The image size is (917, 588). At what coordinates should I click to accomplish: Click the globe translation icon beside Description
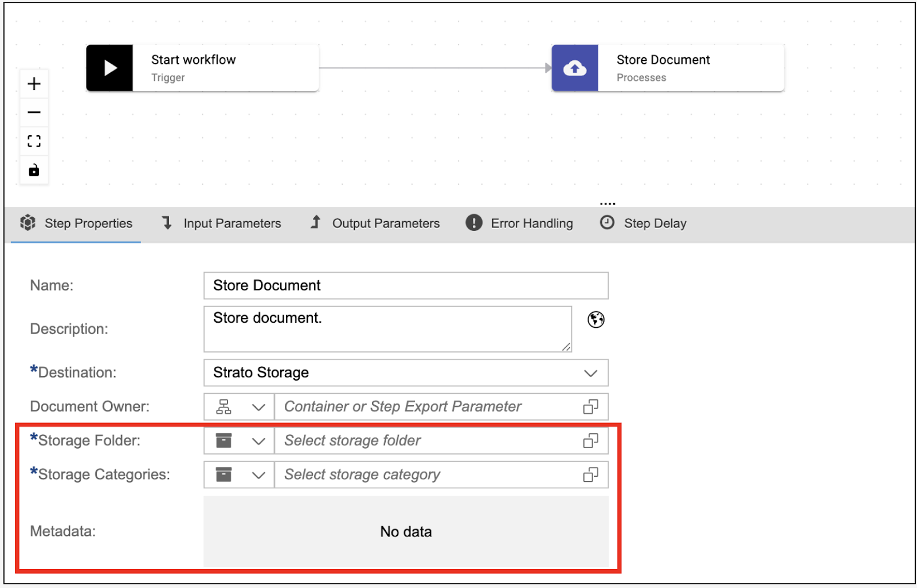tap(596, 319)
